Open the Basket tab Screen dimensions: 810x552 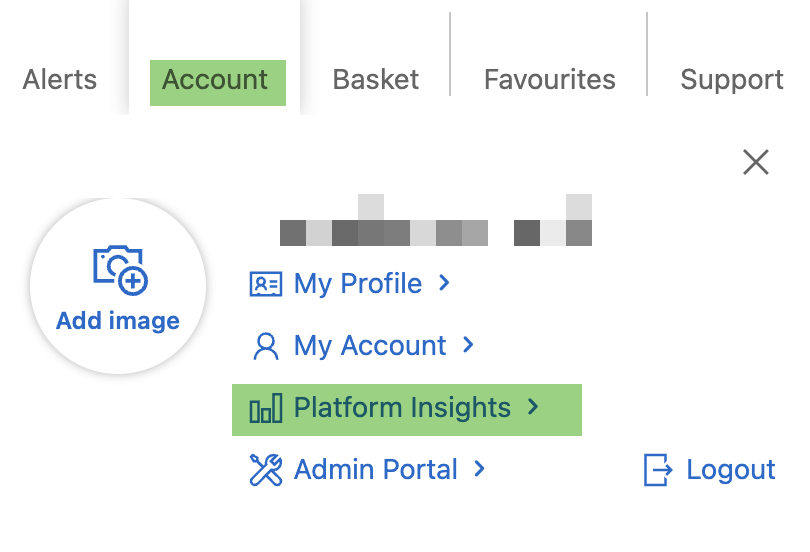[376, 80]
